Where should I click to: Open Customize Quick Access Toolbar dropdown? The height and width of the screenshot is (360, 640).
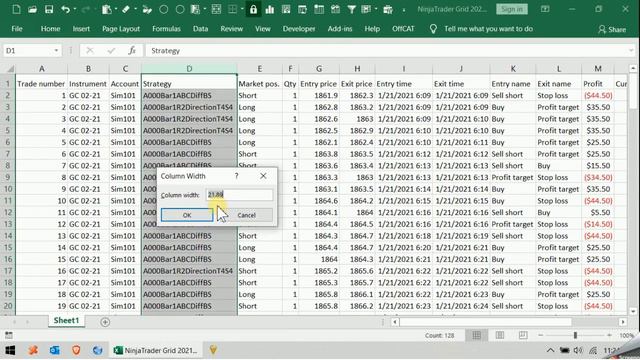[x=404, y=9]
